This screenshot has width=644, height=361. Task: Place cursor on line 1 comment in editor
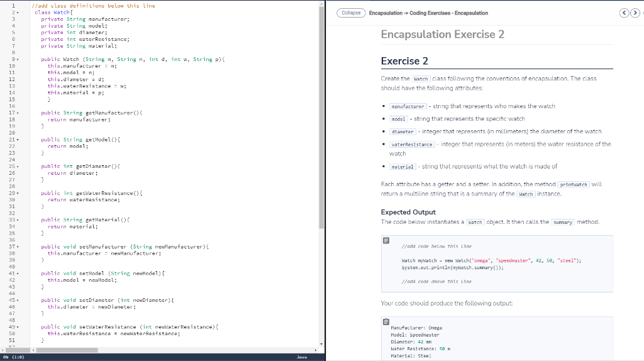click(93, 6)
